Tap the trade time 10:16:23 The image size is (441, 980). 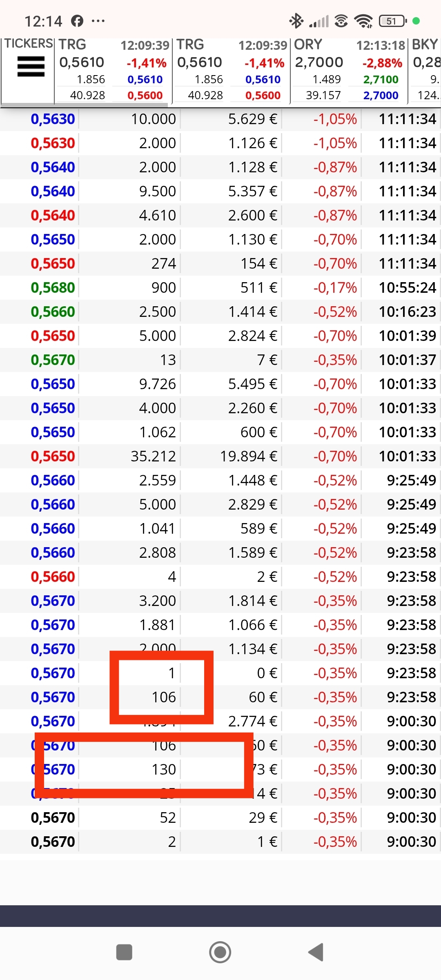[x=408, y=312]
